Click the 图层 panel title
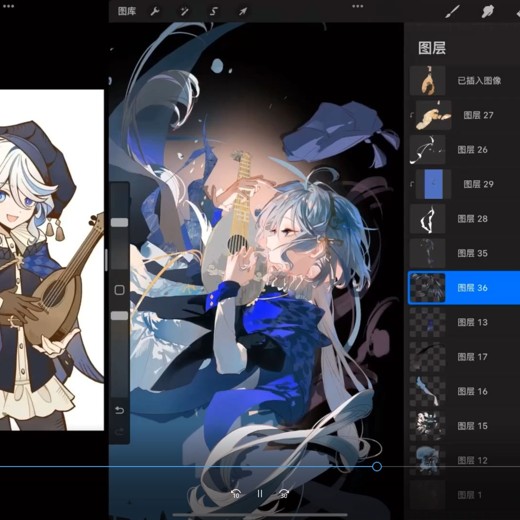The height and width of the screenshot is (520, 520). tap(432, 48)
